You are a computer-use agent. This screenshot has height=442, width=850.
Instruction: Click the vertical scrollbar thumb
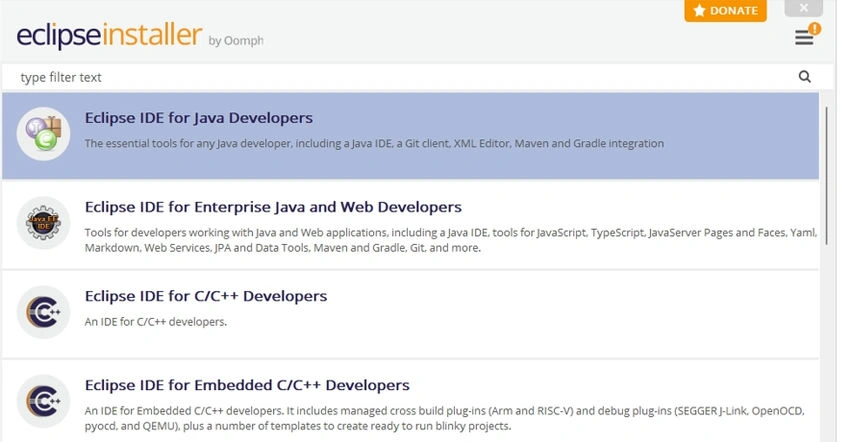tap(827, 176)
